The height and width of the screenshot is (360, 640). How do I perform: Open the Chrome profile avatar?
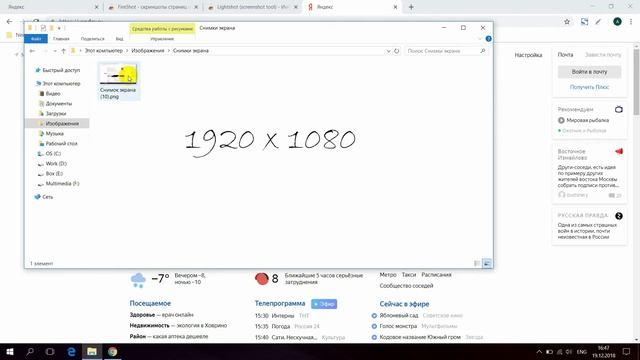pyautogui.click(x=617, y=22)
